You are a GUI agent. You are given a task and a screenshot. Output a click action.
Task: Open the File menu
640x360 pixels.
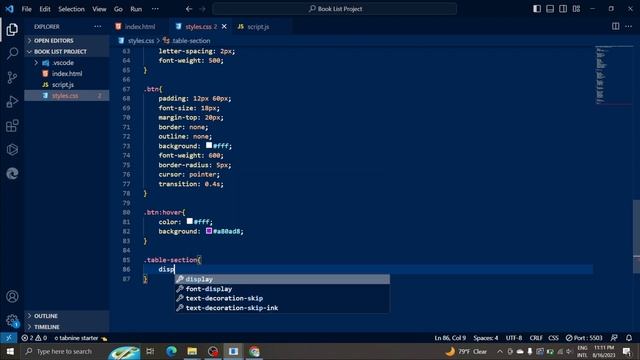click(x=27, y=9)
